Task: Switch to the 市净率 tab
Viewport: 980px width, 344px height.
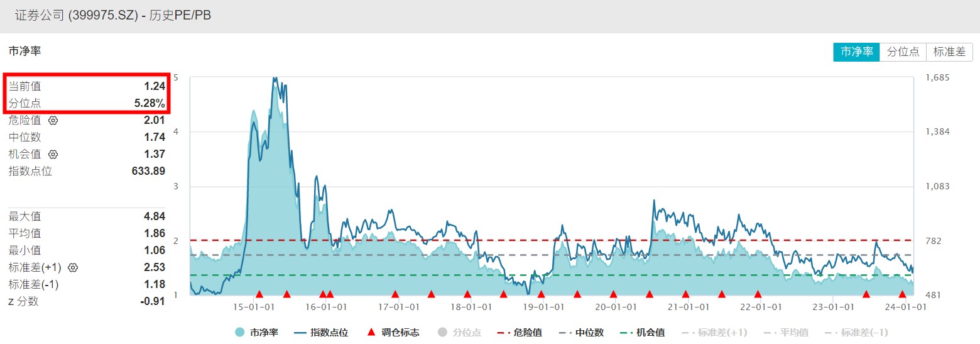Action: coord(857,52)
